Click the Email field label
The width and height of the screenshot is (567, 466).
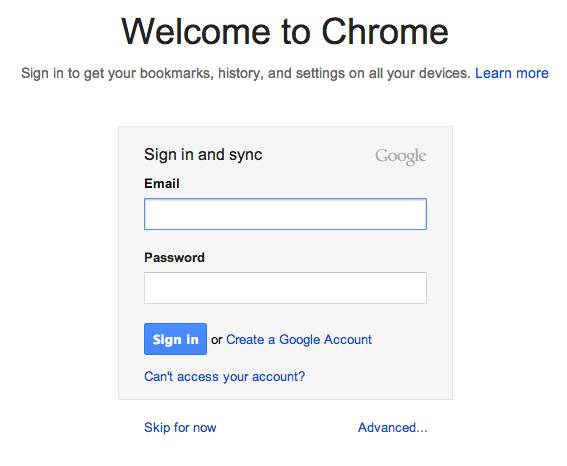click(x=162, y=183)
